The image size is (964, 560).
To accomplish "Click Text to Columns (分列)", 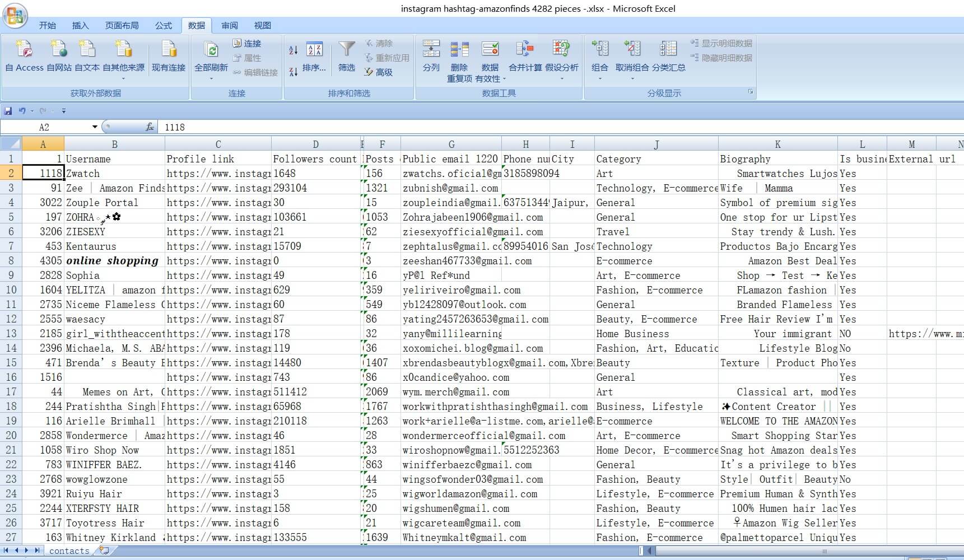I will tap(431, 56).
